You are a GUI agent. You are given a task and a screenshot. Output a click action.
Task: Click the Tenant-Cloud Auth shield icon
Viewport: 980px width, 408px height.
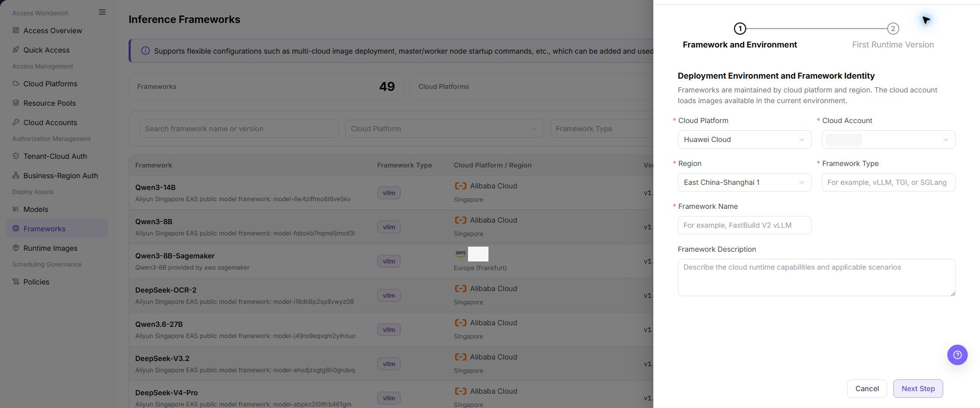coord(16,156)
